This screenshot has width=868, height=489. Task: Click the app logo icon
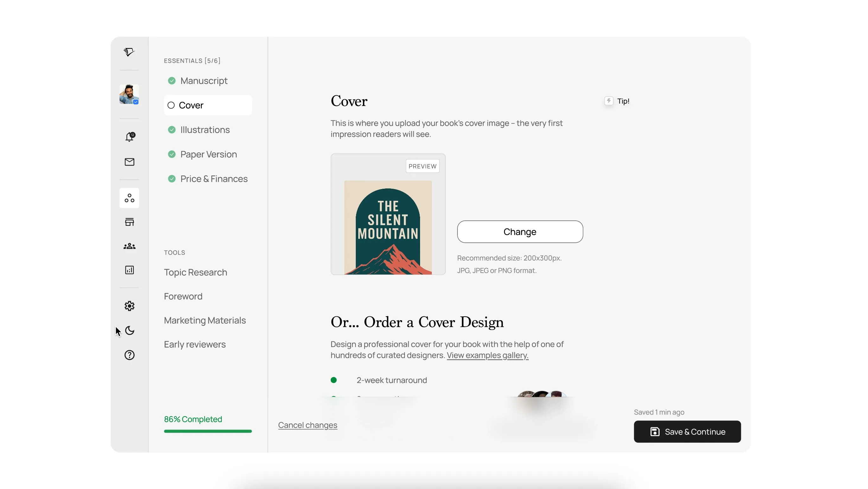tap(129, 52)
